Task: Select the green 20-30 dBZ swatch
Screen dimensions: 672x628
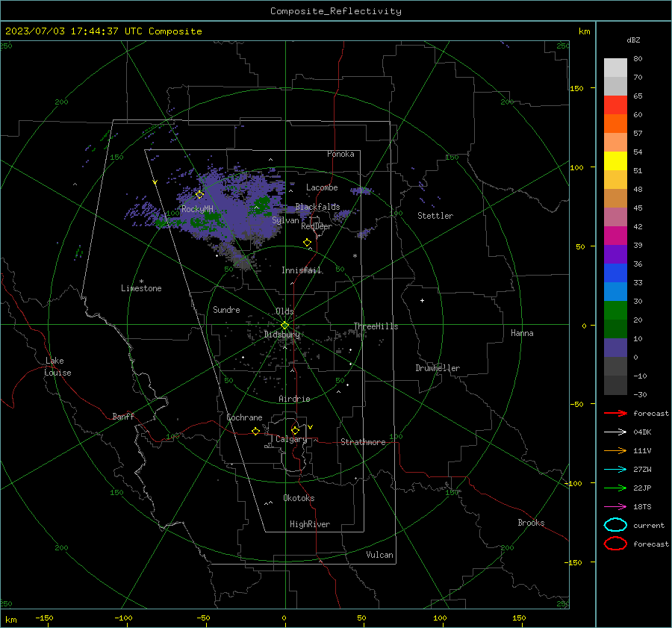Action: 615,311
